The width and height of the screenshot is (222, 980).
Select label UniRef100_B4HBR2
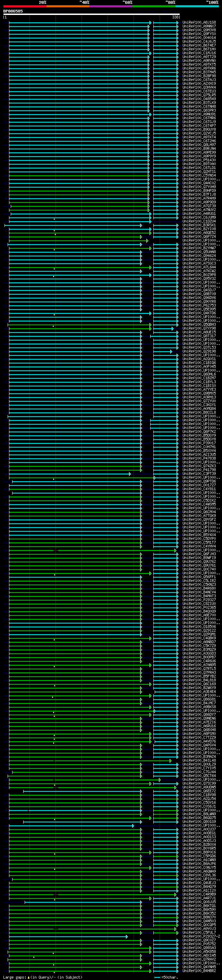coord(199,971)
